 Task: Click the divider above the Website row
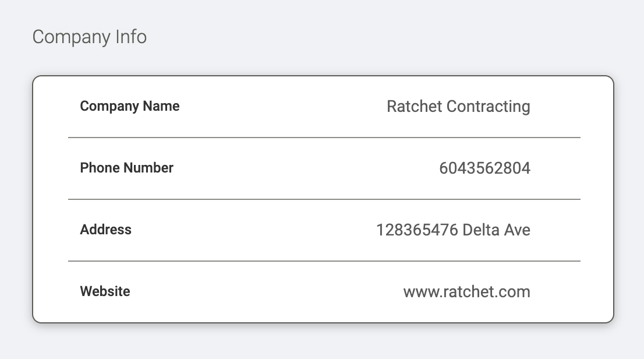point(324,261)
